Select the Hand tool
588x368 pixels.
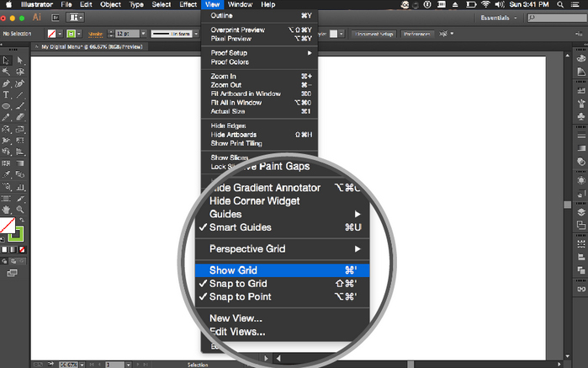[6, 210]
